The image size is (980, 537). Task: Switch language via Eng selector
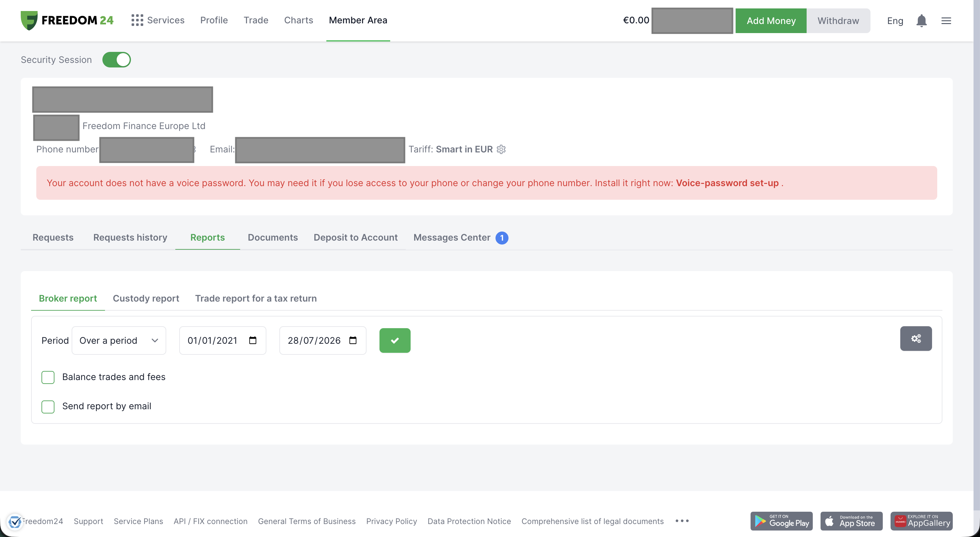pos(895,20)
